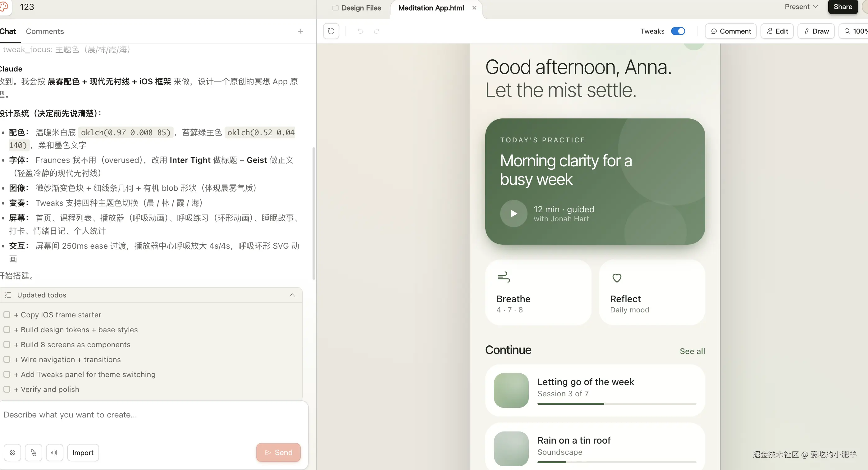Click the redo arrow icon

(x=377, y=31)
